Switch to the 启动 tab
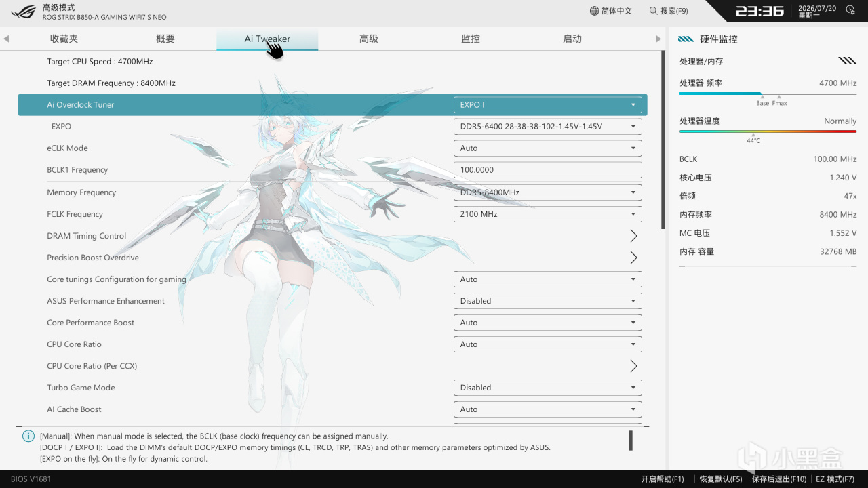This screenshot has width=868, height=488. pos(572,39)
